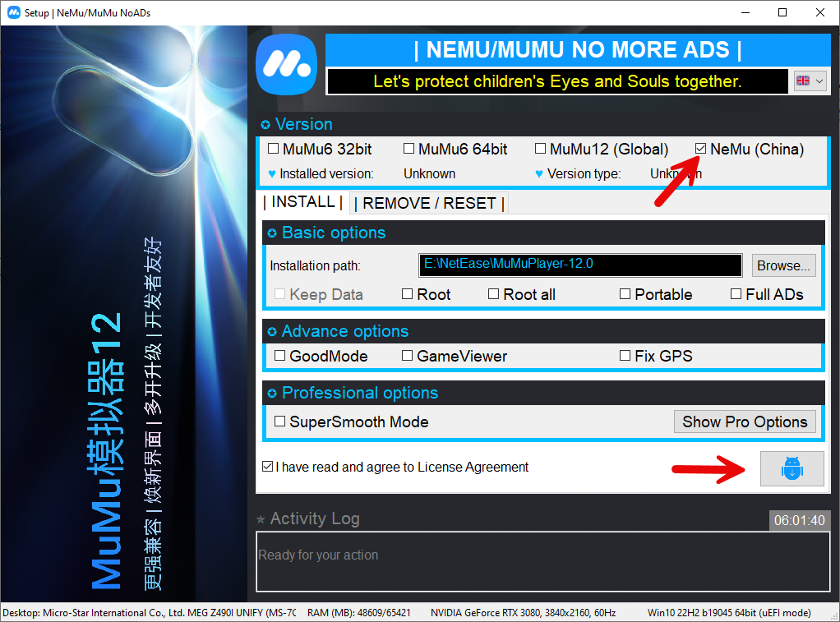Select MuMu12 (Global) checkbox
This screenshot has width=840, height=622.
tap(541, 149)
